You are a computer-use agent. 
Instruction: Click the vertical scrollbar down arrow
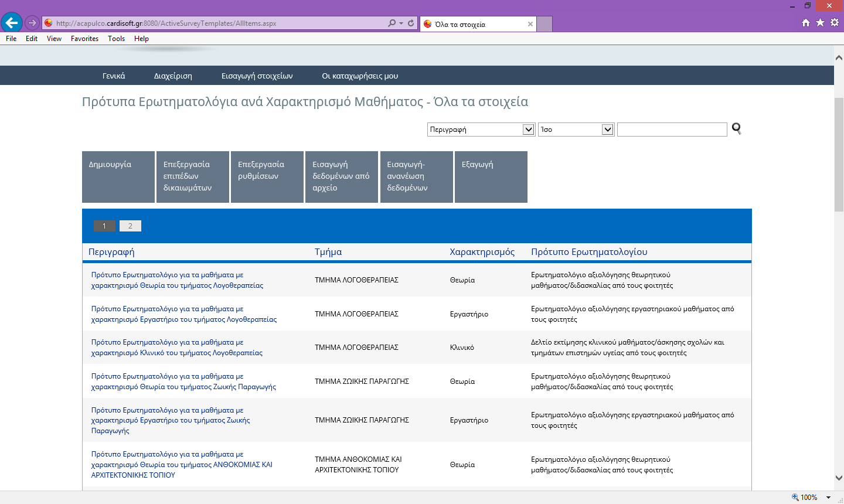point(839,478)
